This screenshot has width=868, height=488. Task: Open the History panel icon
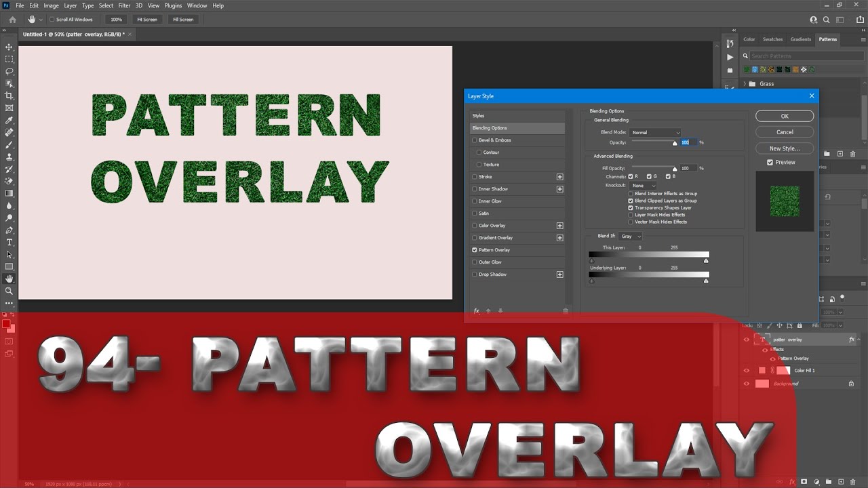coord(730,45)
